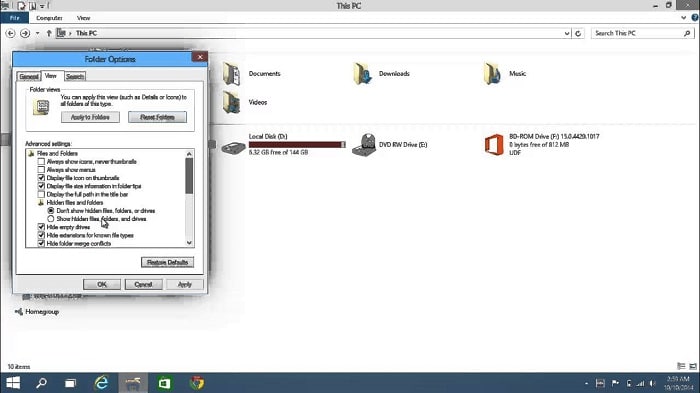The image size is (700, 393).
Task: Check Always show menus
Action: 41,170
